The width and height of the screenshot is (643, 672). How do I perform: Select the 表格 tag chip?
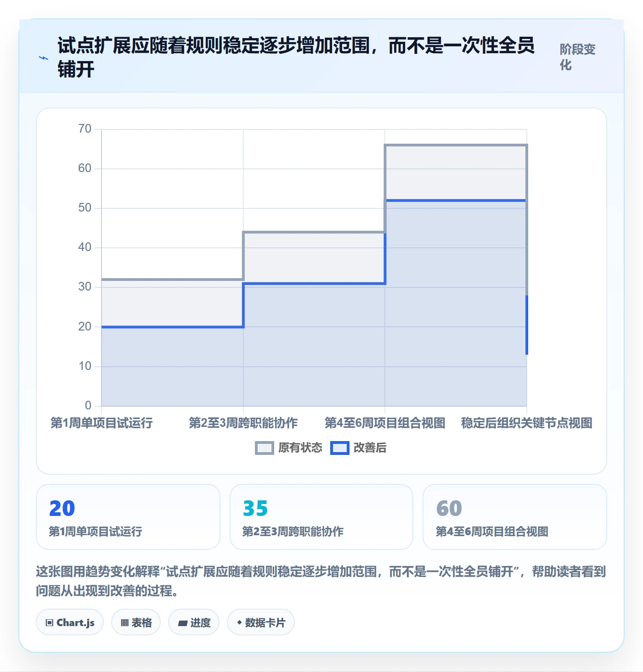point(136,622)
